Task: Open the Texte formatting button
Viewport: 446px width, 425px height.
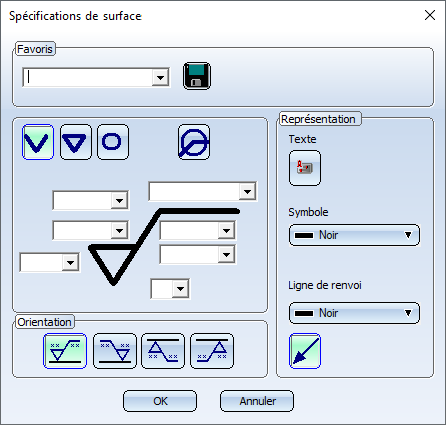Action: click(305, 168)
